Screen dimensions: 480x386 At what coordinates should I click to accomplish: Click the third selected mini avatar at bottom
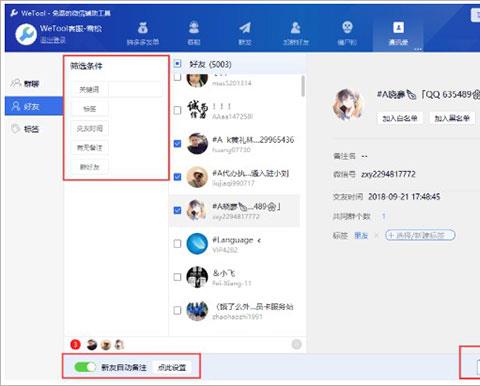tap(119, 345)
